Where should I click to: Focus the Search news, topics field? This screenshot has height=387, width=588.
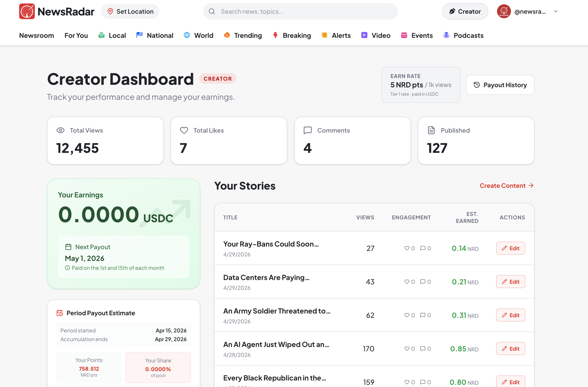(304, 11)
